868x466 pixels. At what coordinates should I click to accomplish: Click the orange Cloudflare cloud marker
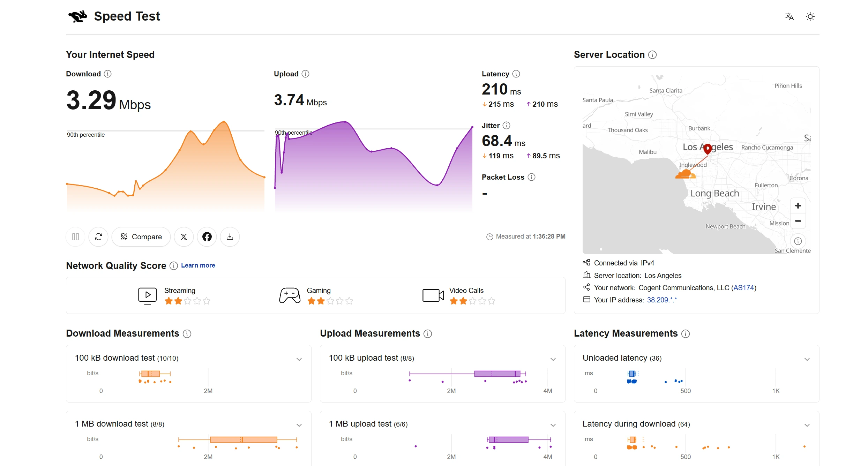(685, 174)
